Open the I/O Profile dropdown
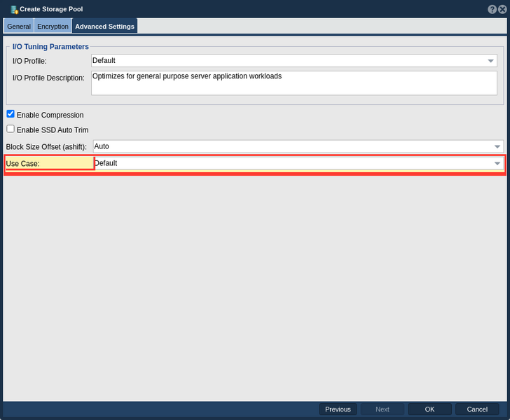The image size is (510, 420). [294, 61]
